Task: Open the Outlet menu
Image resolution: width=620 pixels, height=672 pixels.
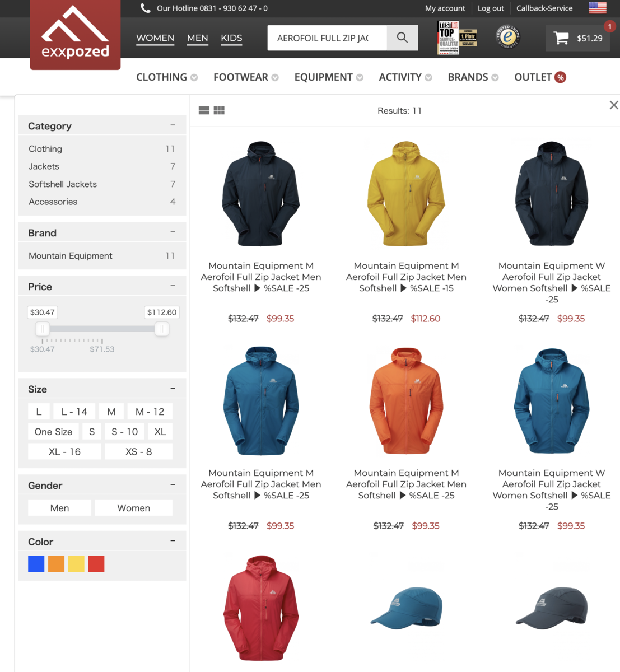Action: pos(540,77)
